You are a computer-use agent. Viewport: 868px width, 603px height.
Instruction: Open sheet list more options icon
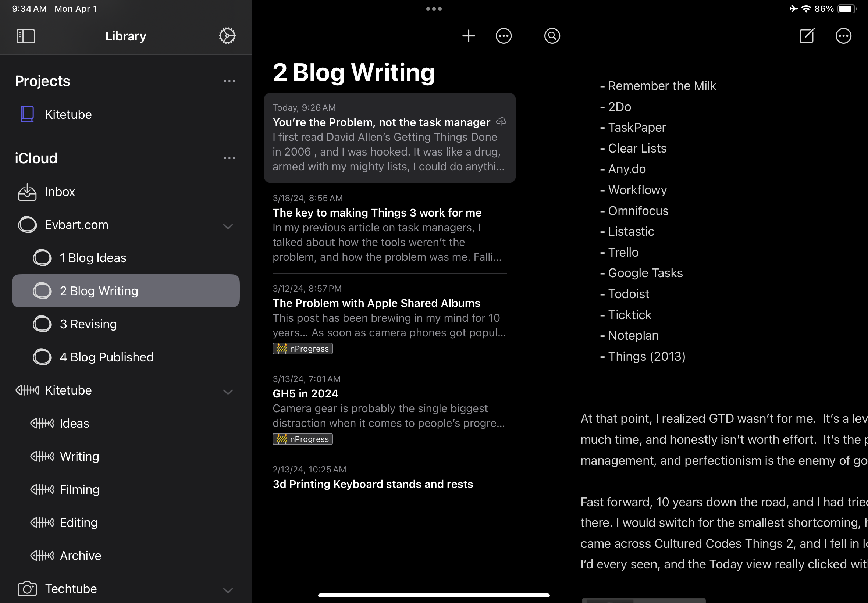(x=504, y=36)
